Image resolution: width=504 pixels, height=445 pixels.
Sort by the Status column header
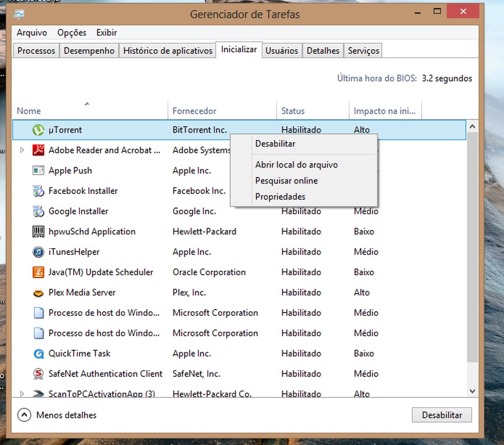tap(313, 109)
